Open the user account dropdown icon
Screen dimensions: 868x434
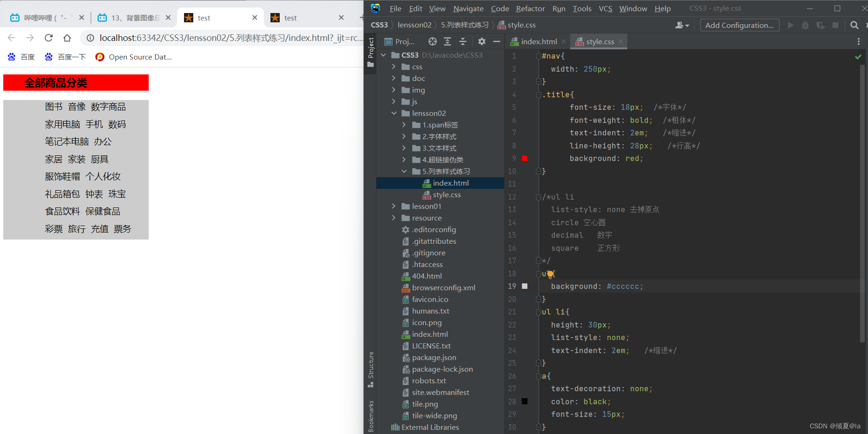(682, 25)
